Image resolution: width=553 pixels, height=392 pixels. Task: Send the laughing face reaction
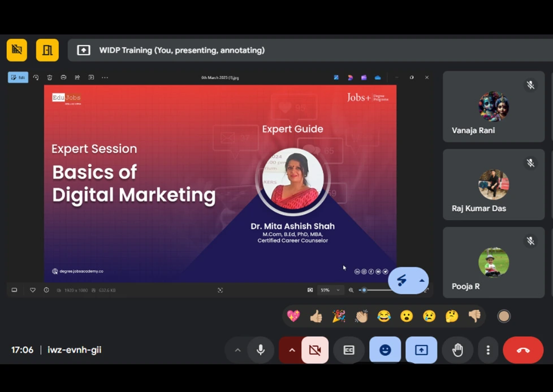tap(384, 316)
